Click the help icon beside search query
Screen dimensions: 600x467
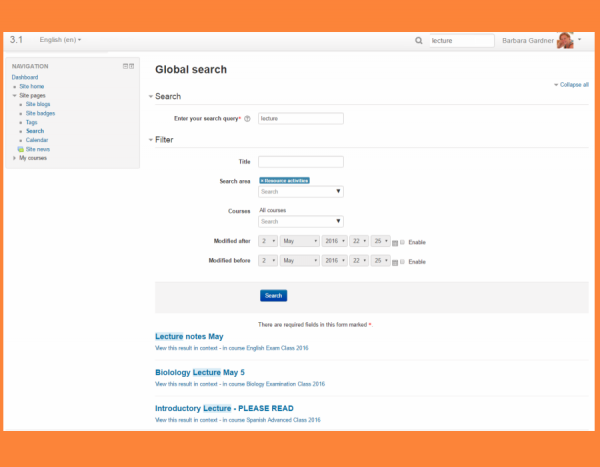click(x=247, y=119)
